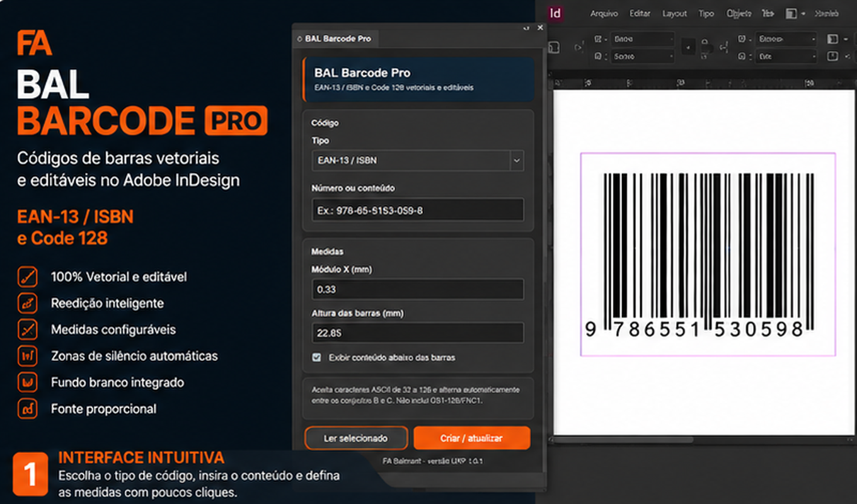857x504 pixels.
Task: Open the lower-left dropdown field in InDesign control bar
Action: [642, 57]
